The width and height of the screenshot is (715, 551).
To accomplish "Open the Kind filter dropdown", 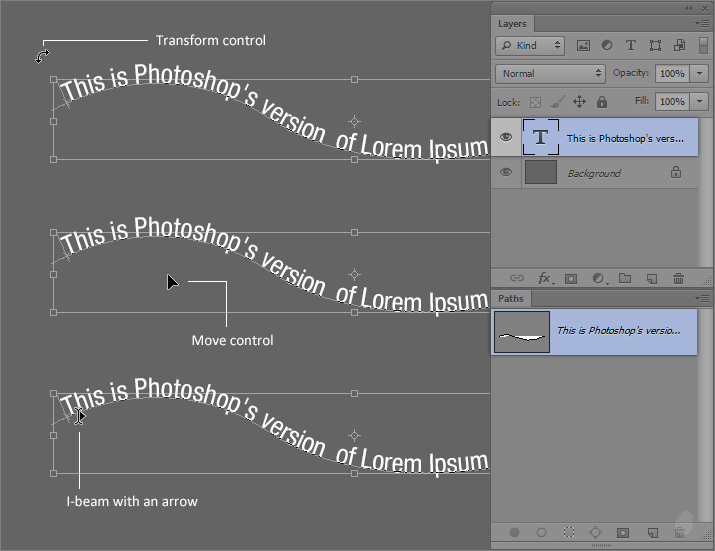I will click(x=530, y=46).
